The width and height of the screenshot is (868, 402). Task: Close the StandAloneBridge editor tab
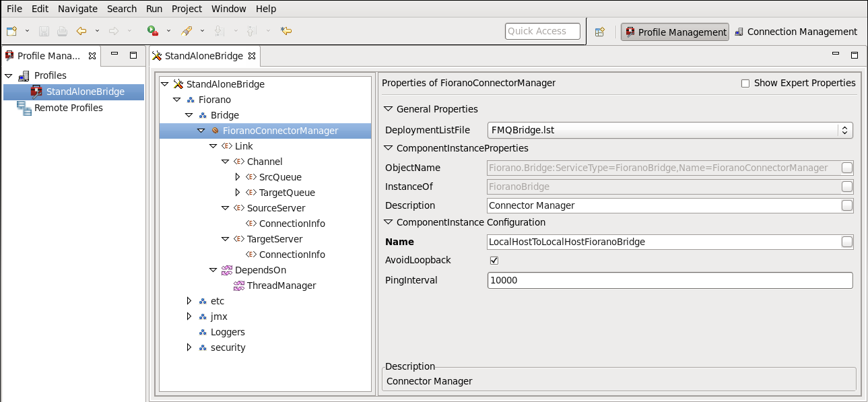coord(253,56)
